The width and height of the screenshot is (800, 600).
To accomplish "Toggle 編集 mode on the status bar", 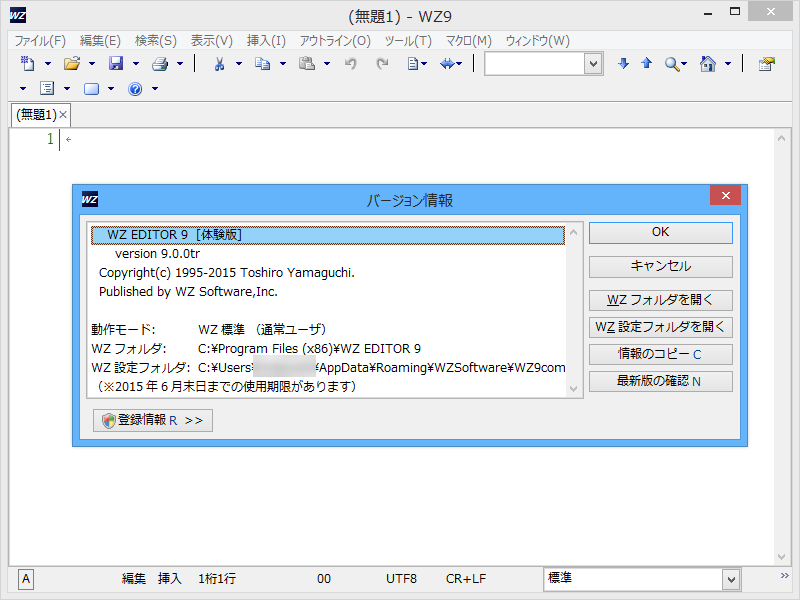I will tap(133, 579).
